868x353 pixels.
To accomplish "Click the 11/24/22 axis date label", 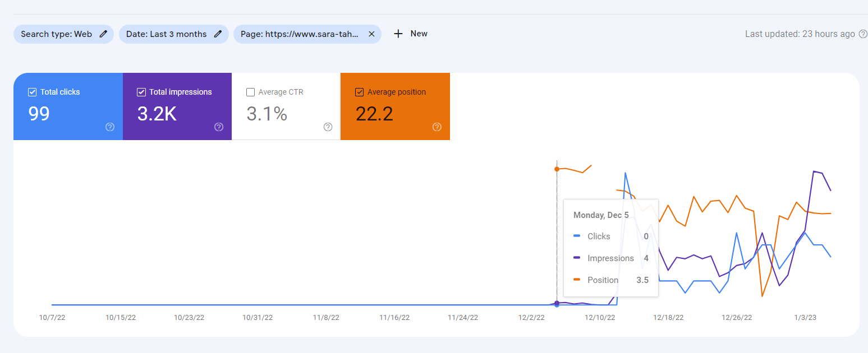I will click(463, 317).
